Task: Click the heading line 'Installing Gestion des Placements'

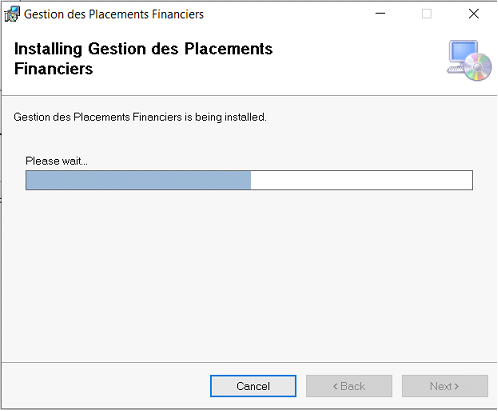Action: coord(143,49)
